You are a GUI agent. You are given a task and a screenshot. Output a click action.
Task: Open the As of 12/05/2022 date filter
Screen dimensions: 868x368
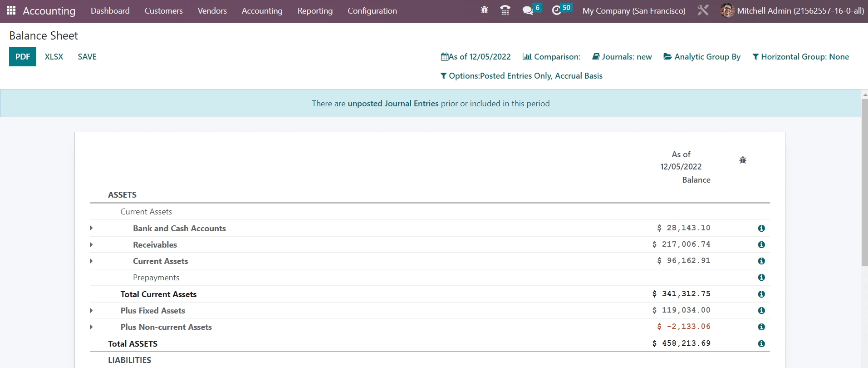[476, 57]
